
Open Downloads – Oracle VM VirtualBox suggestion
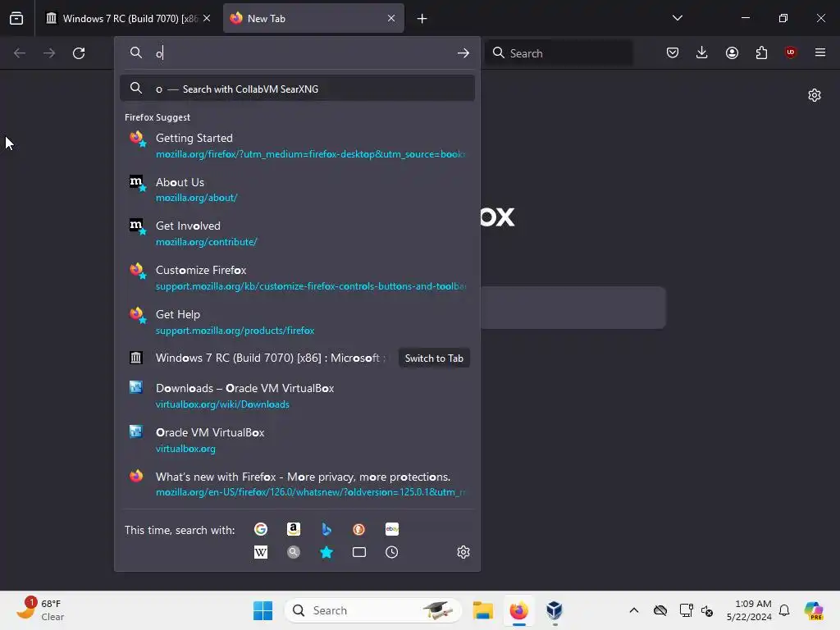pos(297,396)
